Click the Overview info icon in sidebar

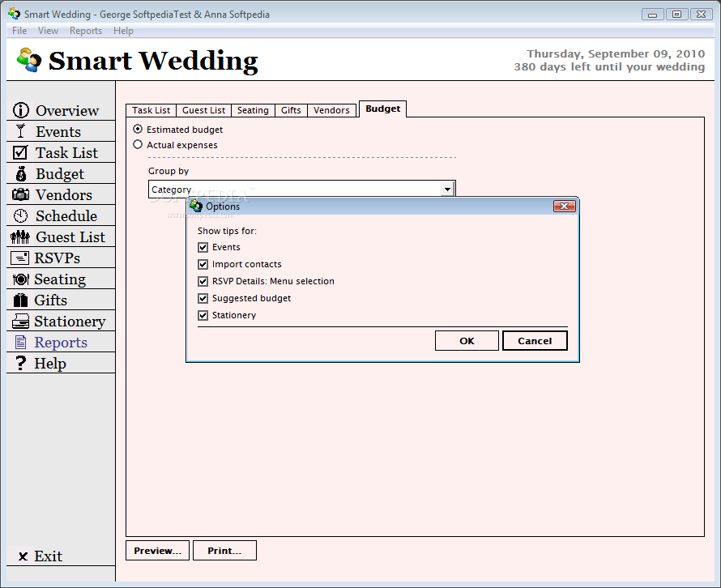click(21, 110)
